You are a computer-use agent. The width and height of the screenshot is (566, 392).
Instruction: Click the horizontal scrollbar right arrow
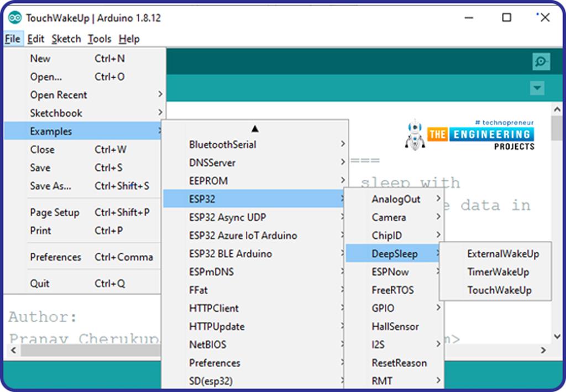coord(543,350)
